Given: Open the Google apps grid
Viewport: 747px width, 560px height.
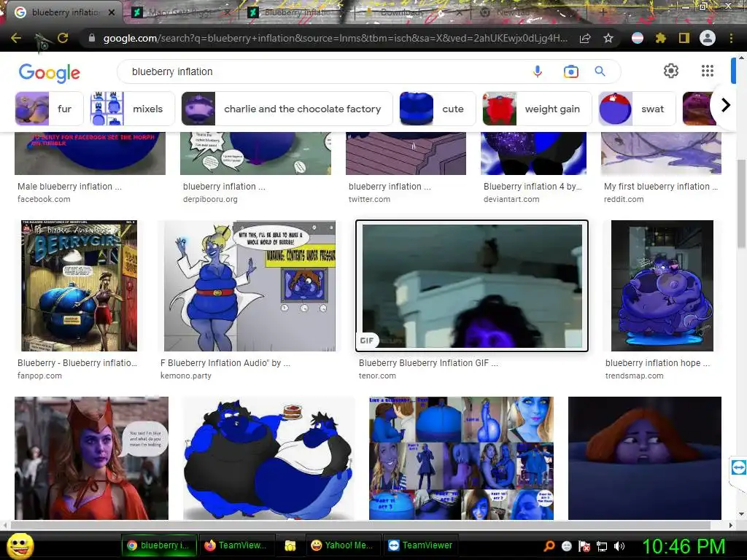Looking at the screenshot, I should coord(708,71).
